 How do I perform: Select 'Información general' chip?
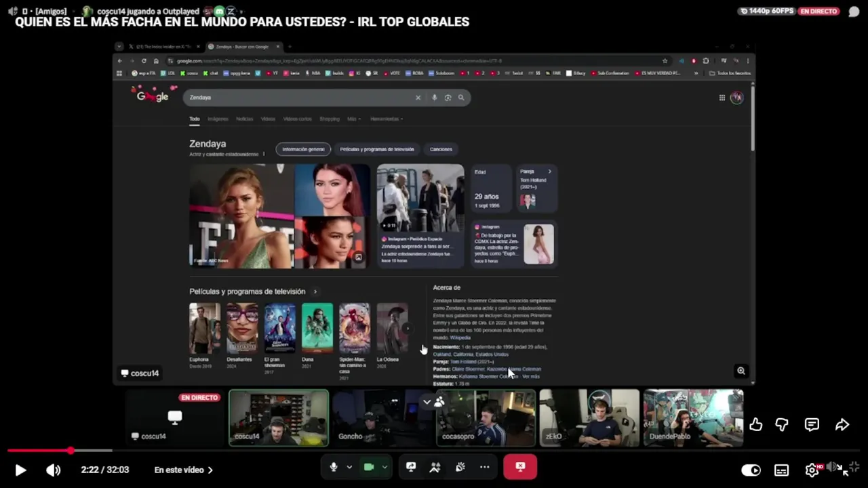(x=303, y=149)
